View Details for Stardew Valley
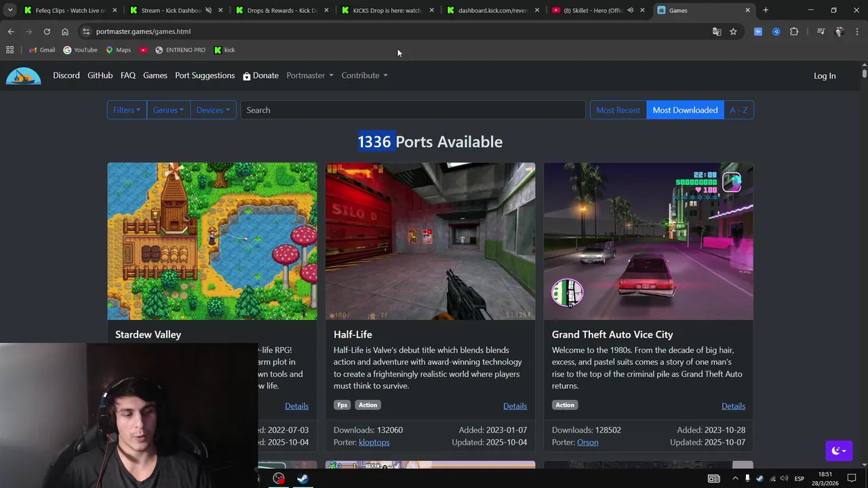 [x=296, y=406]
